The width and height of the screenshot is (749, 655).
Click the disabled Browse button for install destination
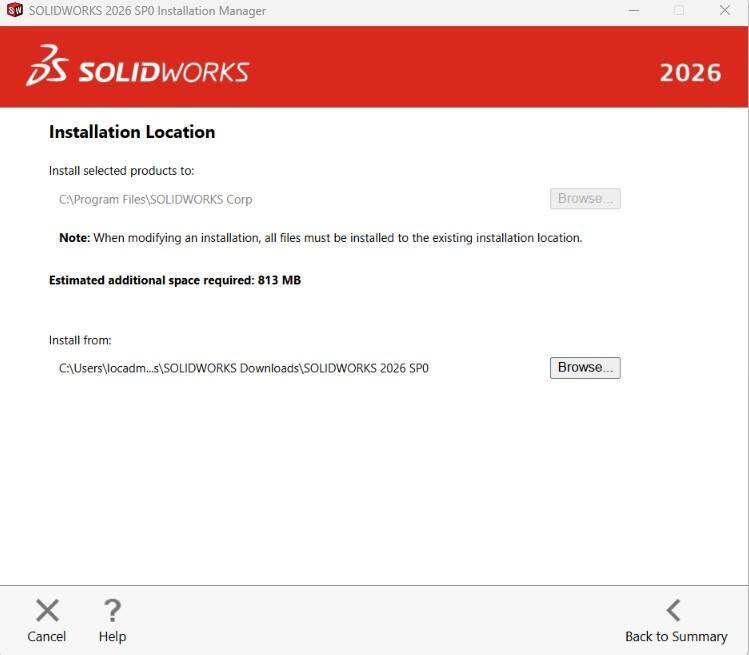tap(585, 199)
